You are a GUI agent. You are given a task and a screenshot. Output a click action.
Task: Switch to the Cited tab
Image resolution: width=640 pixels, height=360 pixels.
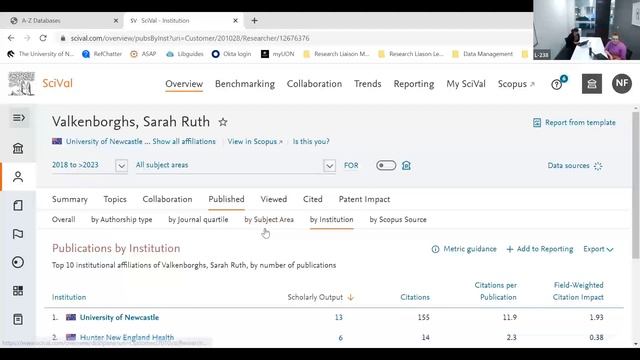[x=313, y=199]
